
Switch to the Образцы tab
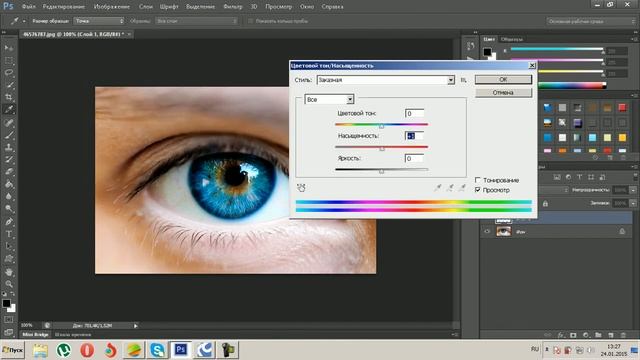[511, 39]
